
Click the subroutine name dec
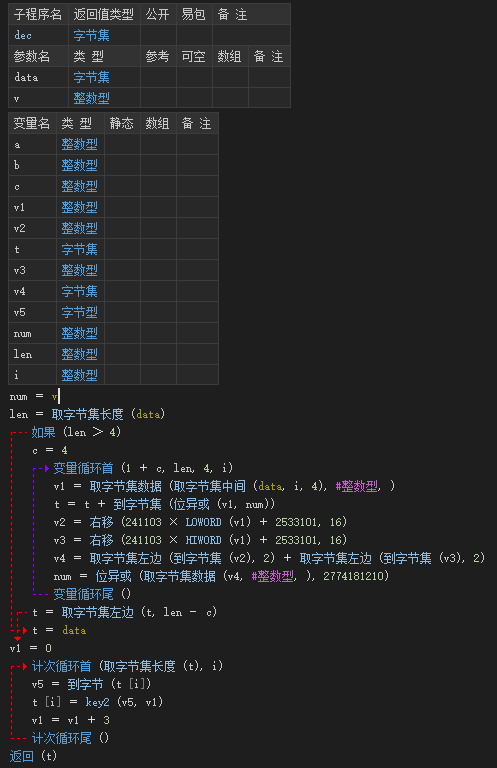point(23,35)
